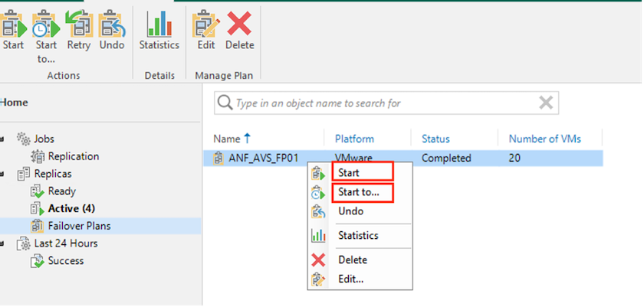Image resolution: width=644 pixels, height=307 pixels.
Task: Select Edit... from the context menu
Action: coord(351,279)
